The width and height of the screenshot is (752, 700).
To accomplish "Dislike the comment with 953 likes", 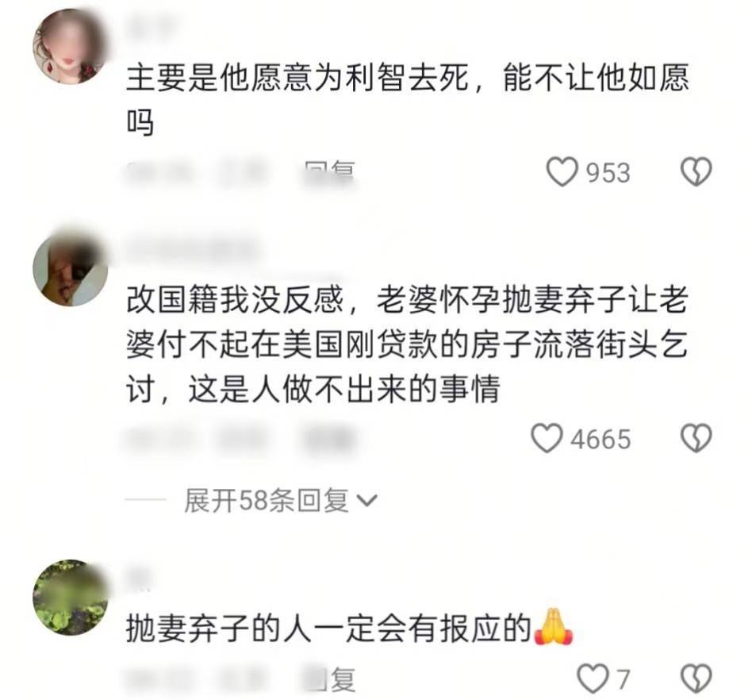I will click(696, 171).
